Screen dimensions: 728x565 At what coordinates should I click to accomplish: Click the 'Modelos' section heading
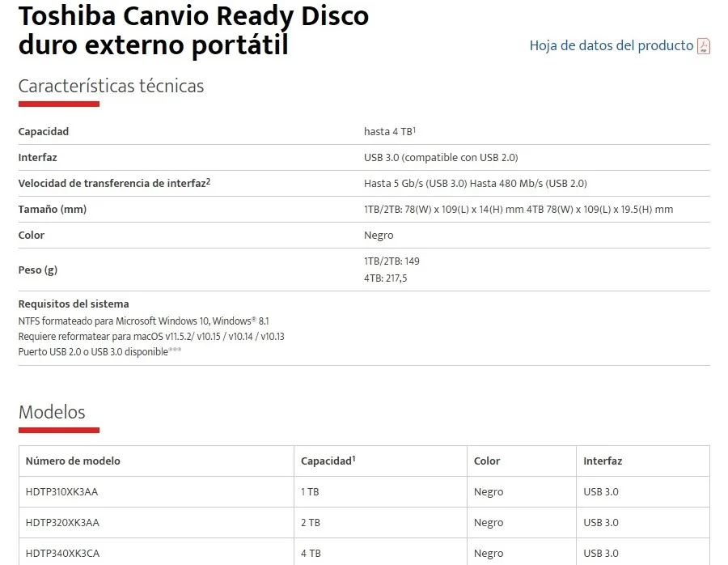coord(52,412)
